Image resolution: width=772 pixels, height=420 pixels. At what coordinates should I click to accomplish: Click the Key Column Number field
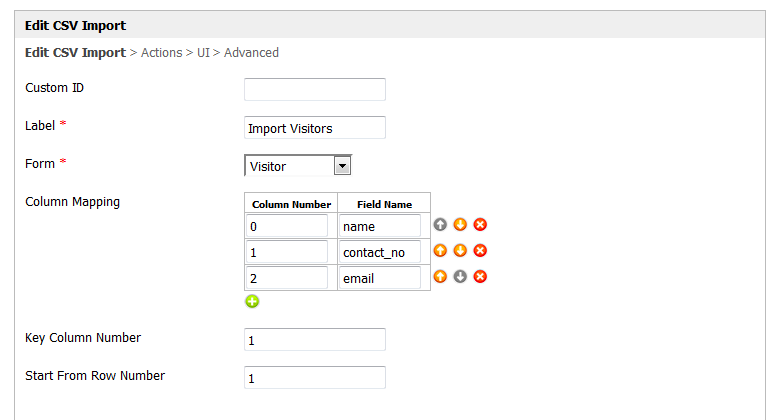314,340
